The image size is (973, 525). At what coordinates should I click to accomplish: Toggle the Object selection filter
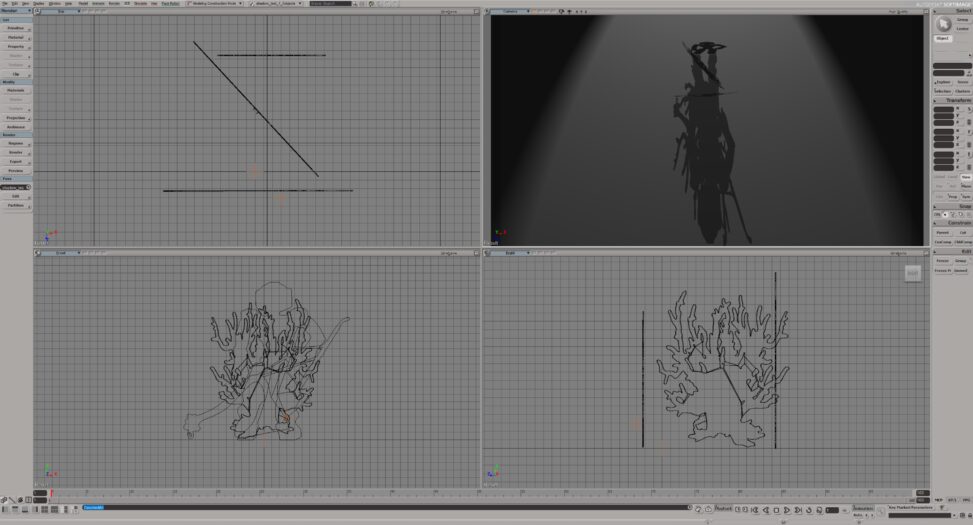tap(943, 38)
